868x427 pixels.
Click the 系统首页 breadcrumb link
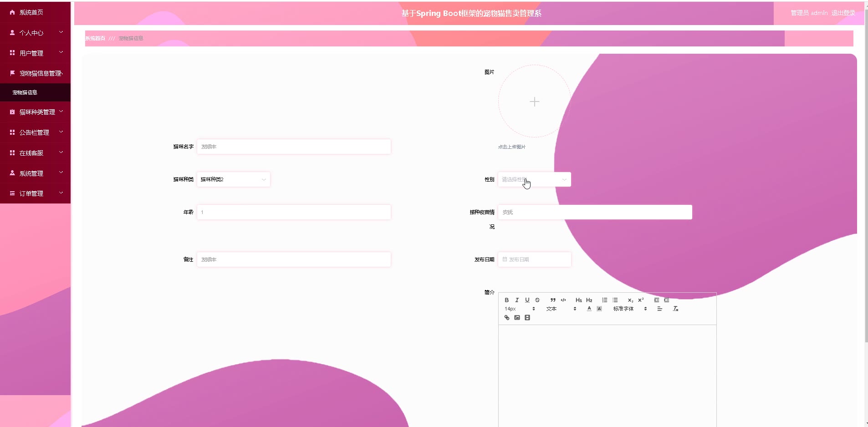[95, 38]
